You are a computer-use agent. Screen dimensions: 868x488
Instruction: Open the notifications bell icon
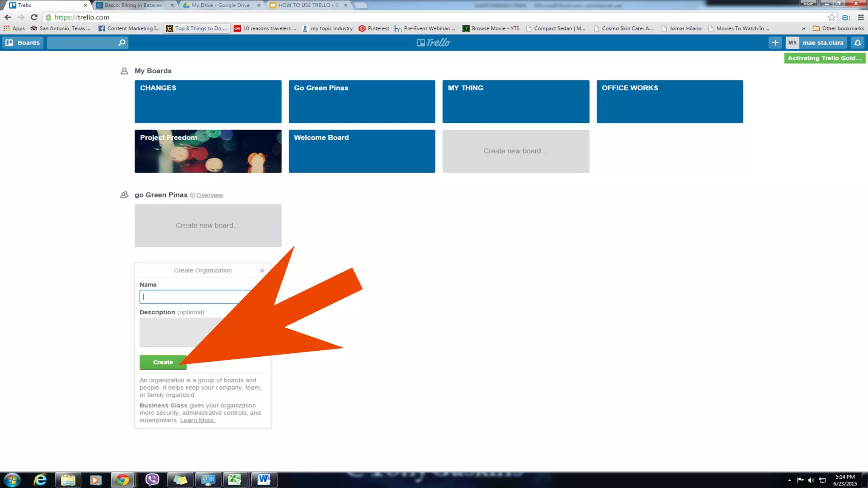(857, 42)
